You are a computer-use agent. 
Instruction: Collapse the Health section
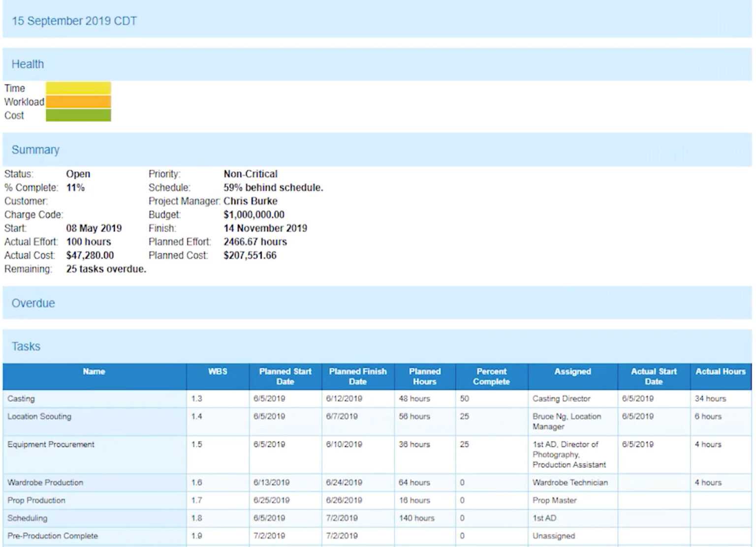tap(27, 63)
